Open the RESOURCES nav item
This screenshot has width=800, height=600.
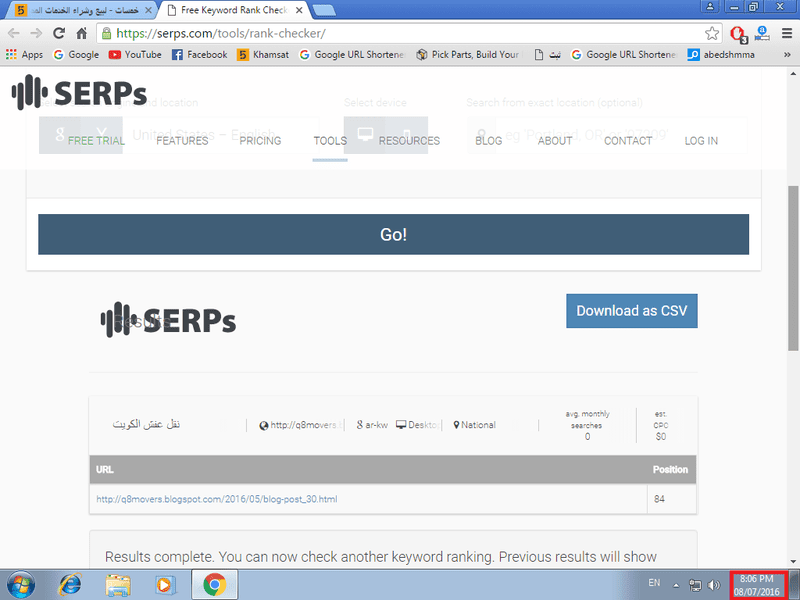[409, 141]
